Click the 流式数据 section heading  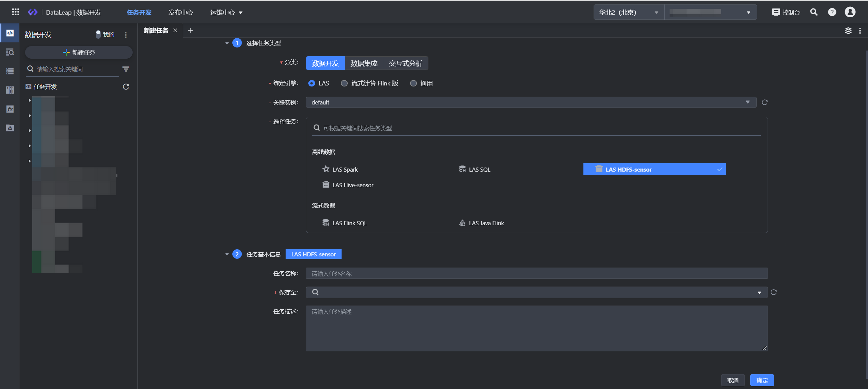324,206
